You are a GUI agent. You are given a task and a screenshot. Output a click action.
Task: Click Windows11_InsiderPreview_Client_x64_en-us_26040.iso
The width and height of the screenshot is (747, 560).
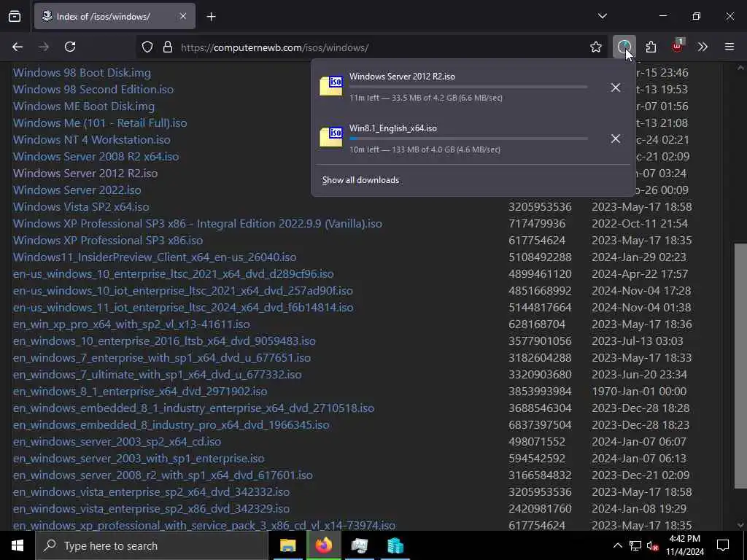(x=155, y=257)
